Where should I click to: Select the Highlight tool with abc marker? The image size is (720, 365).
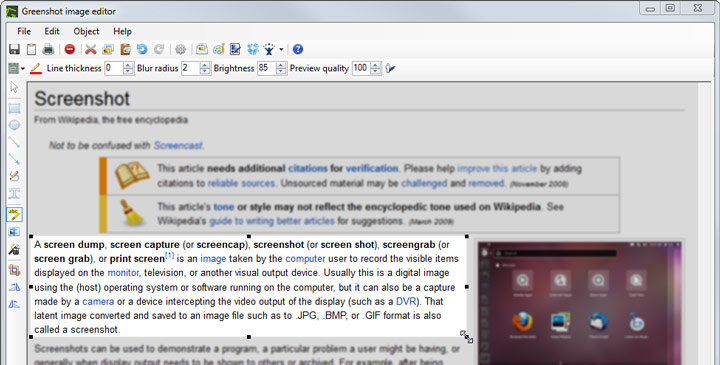point(14,214)
